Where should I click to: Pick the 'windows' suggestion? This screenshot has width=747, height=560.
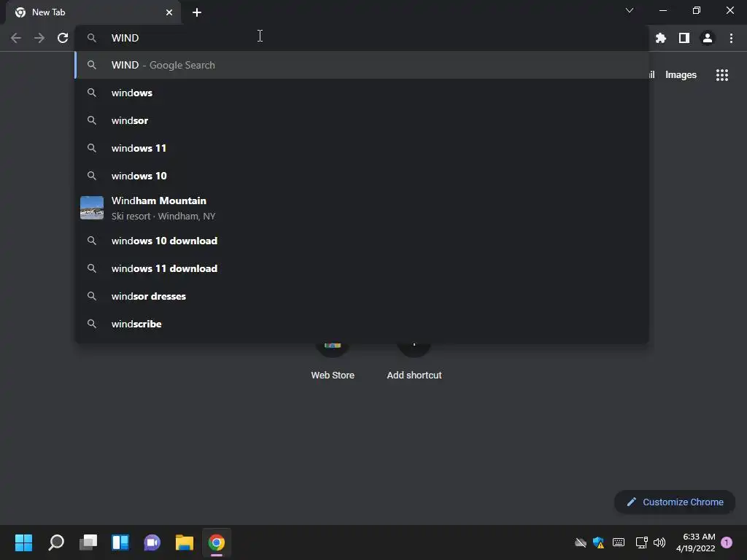click(362, 93)
